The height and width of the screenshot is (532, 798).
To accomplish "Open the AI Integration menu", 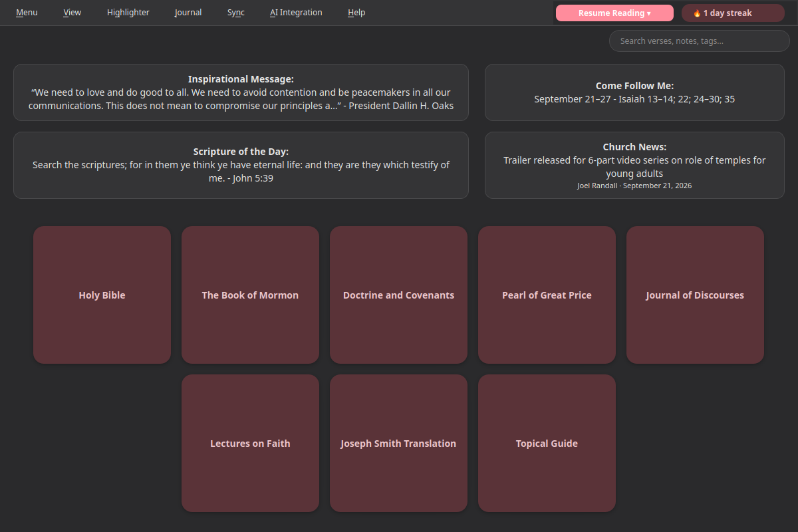I will [x=296, y=13].
